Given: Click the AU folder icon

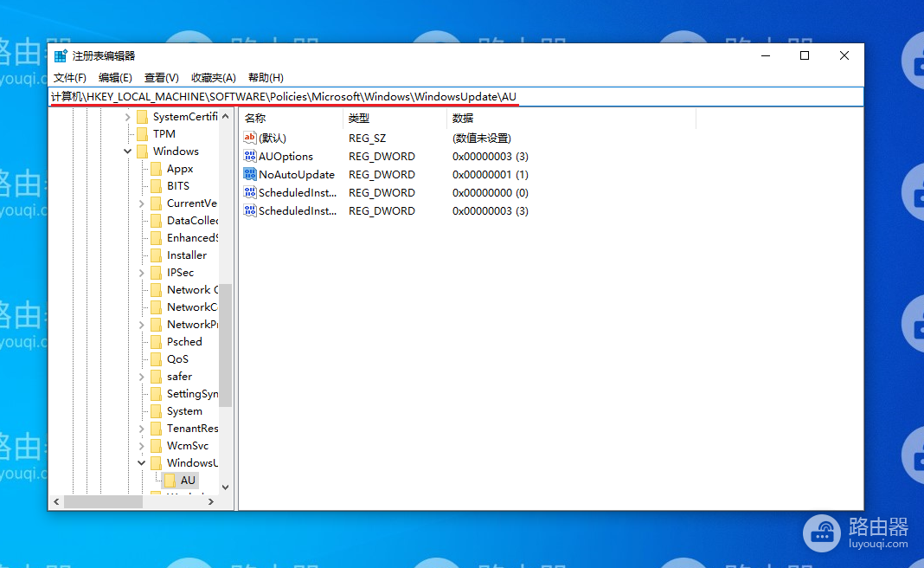Looking at the screenshot, I should [x=170, y=481].
